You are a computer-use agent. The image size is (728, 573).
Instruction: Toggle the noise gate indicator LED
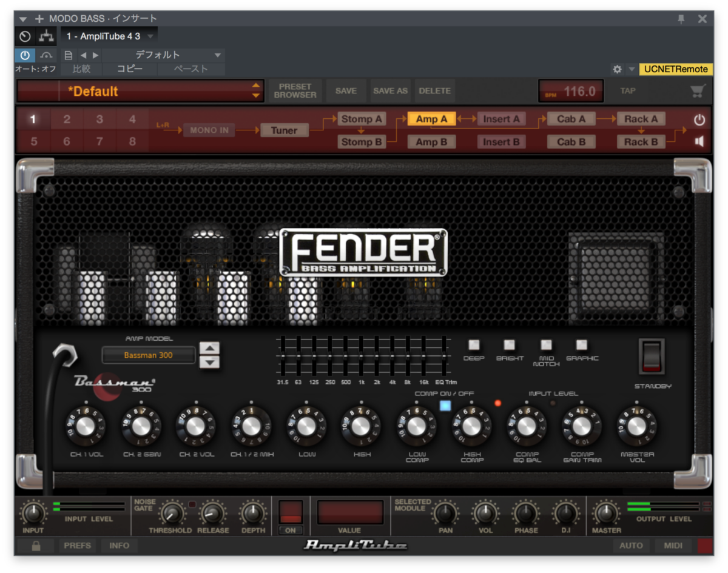pyautogui.click(x=193, y=504)
